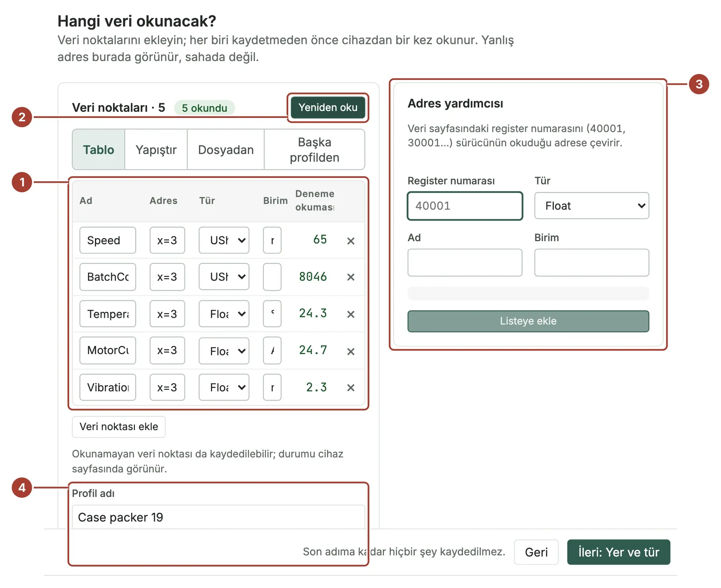Click trial reading value 24.7
This screenshot has width=721, height=588.
pyautogui.click(x=313, y=350)
